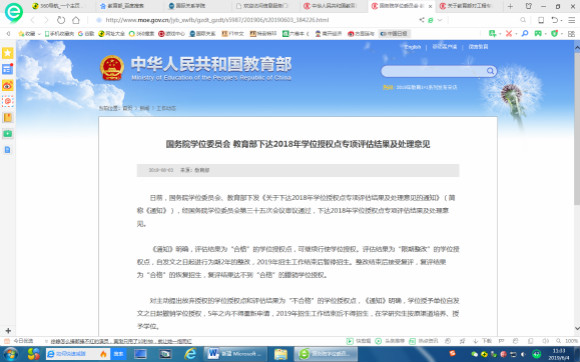Expand the dropdown next to the green shield icon
This screenshot has width=580, height=362.
(562, 34)
